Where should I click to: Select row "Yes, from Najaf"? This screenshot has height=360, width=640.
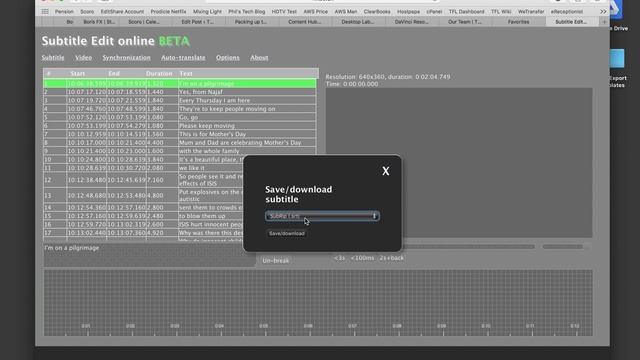point(180,92)
